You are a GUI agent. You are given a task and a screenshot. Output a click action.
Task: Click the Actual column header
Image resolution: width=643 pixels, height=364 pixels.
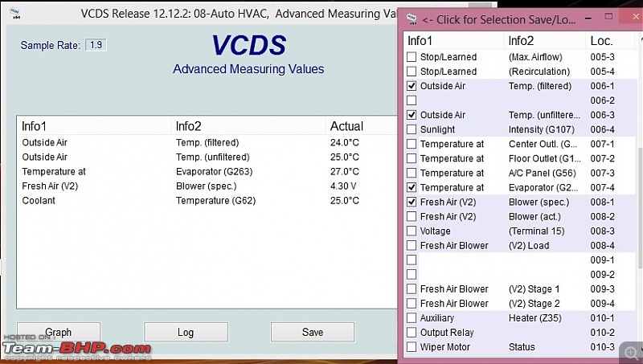[x=361, y=126]
